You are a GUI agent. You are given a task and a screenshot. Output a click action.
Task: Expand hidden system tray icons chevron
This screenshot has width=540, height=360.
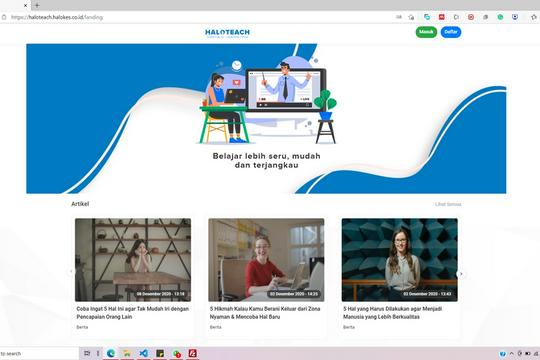pyautogui.click(x=511, y=354)
